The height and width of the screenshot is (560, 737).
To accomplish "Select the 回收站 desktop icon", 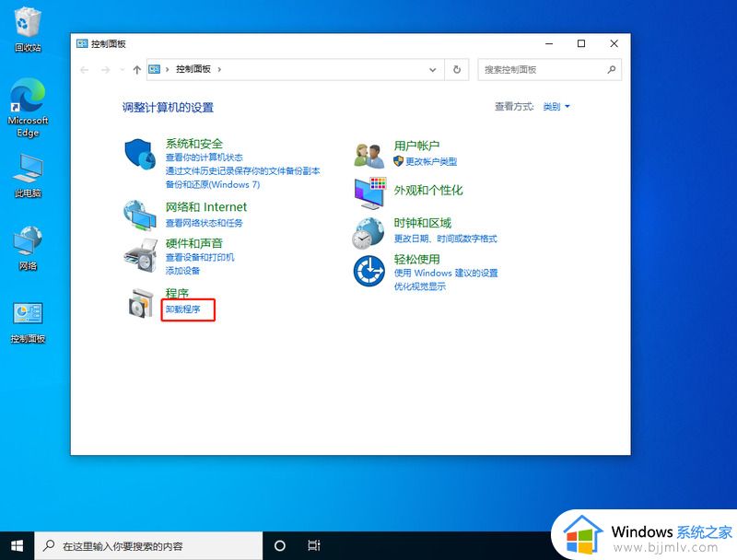I will coord(28,30).
